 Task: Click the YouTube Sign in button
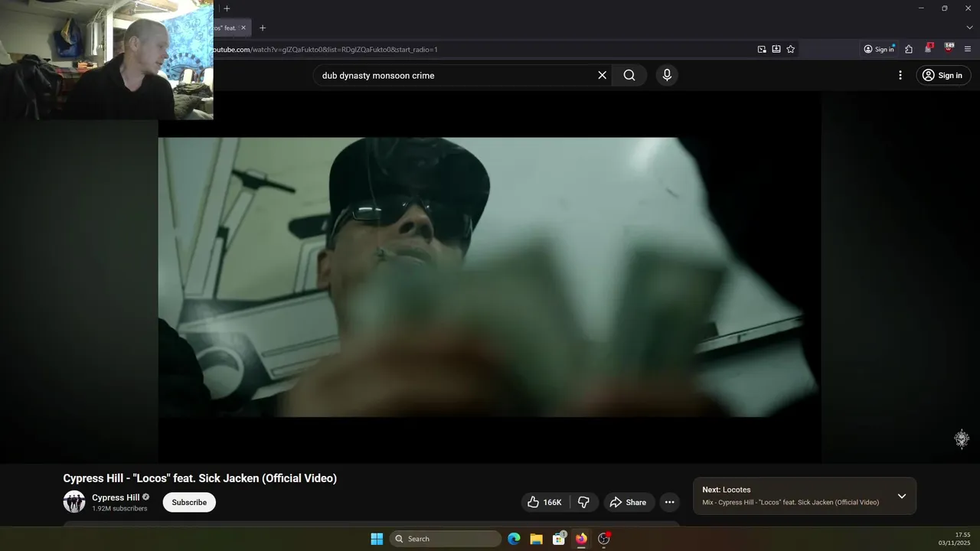pyautogui.click(x=943, y=75)
